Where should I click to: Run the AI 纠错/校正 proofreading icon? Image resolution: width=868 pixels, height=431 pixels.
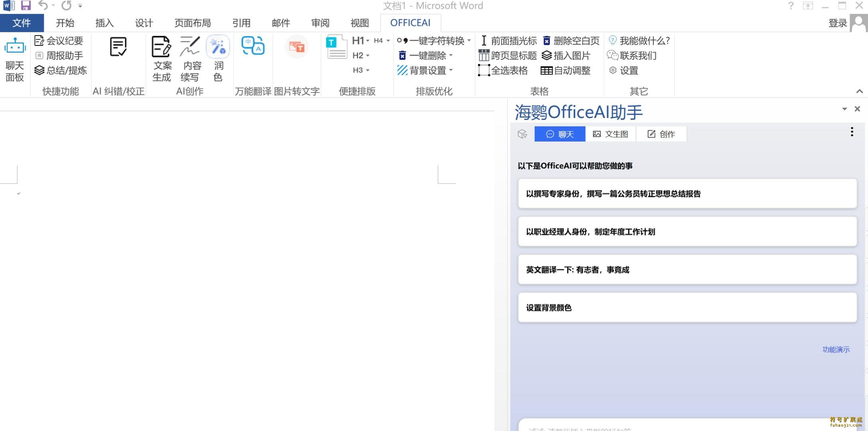coord(118,47)
